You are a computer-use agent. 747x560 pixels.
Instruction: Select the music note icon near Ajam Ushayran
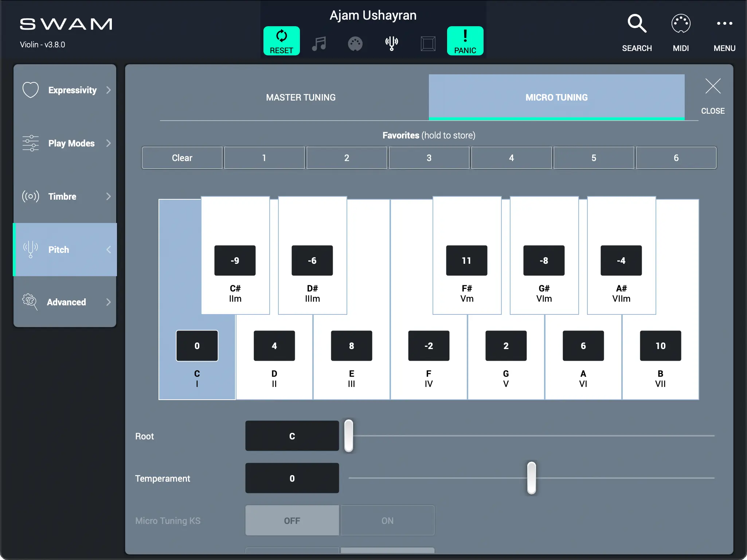point(319,43)
